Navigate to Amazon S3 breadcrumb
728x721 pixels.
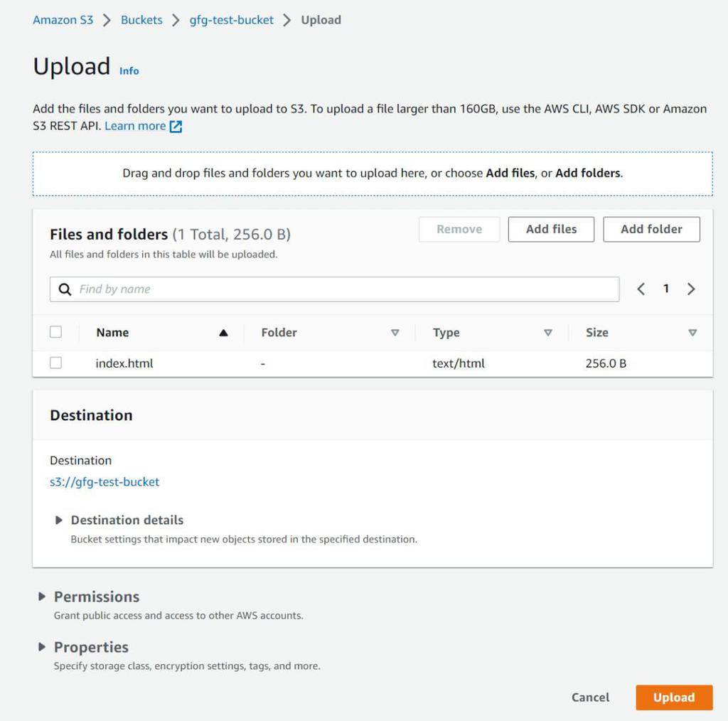(x=63, y=20)
